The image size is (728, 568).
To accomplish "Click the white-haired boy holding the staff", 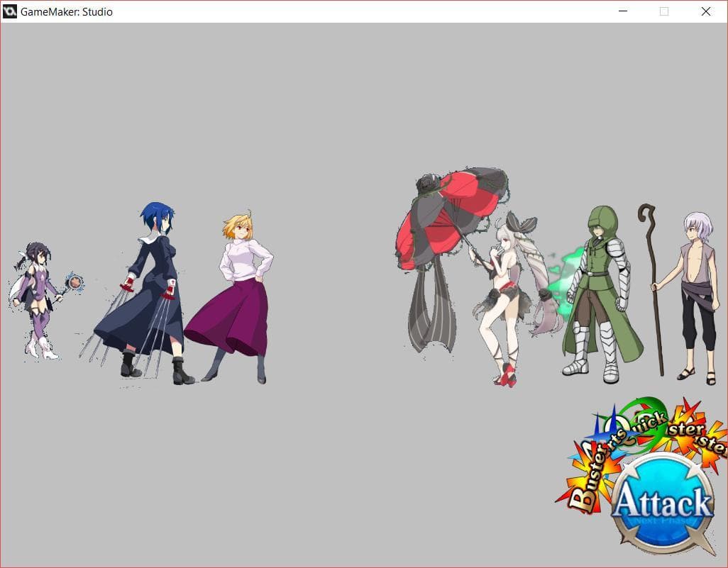I will click(x=680, y=294).
